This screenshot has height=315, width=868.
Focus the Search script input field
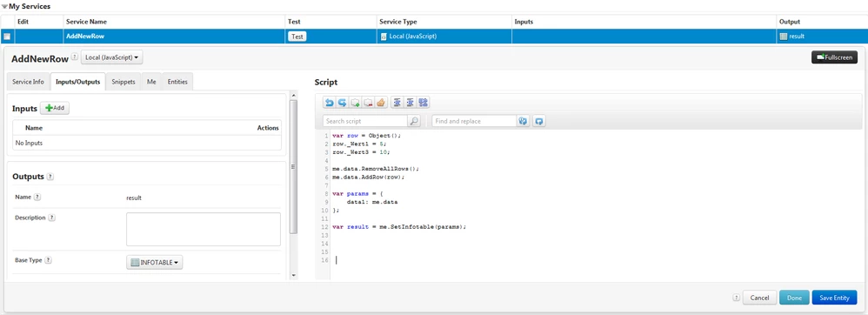tap(365, 121)
